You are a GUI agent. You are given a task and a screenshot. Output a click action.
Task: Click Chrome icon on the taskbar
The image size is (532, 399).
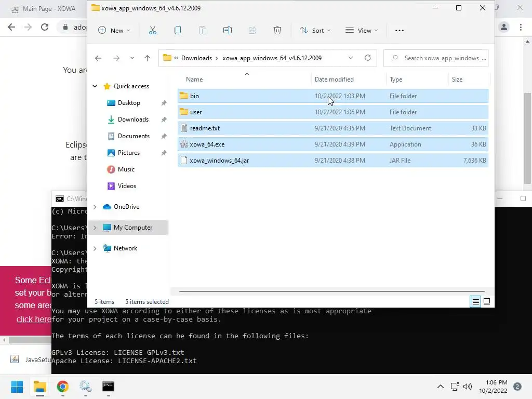click(x=63, y=387)
